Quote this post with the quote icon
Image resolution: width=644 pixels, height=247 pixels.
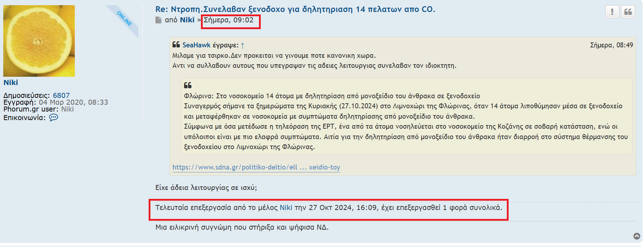coord(628,12)
